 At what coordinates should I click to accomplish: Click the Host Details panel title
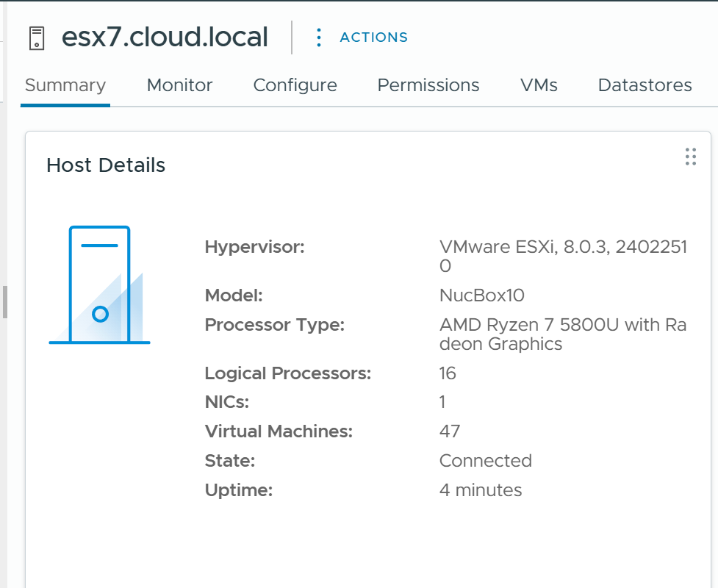tap(106, 165)
